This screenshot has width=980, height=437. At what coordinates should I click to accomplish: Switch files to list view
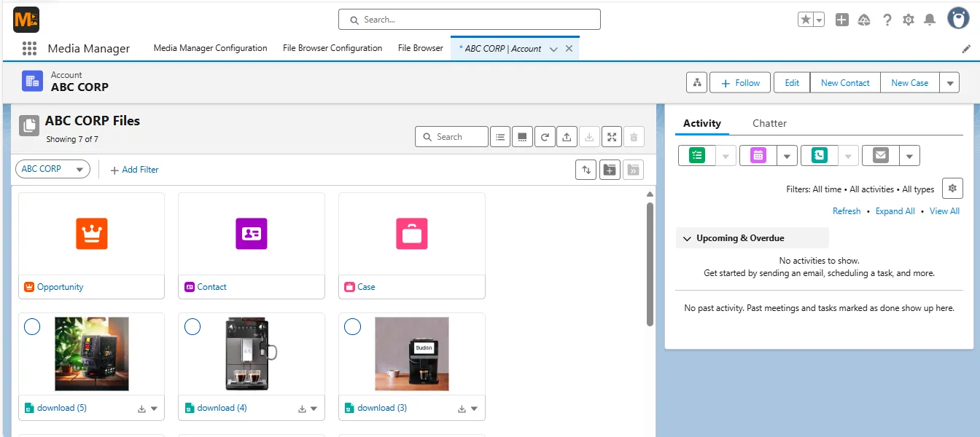(499, 136)
